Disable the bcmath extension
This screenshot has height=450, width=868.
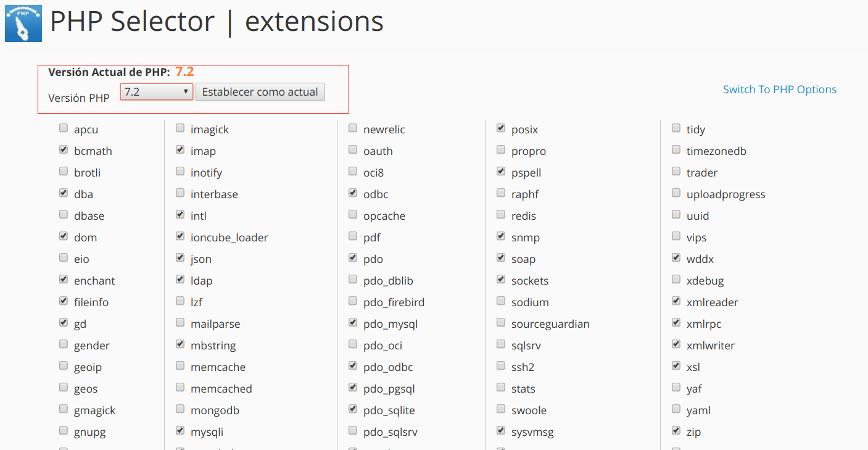click(64, 149)
